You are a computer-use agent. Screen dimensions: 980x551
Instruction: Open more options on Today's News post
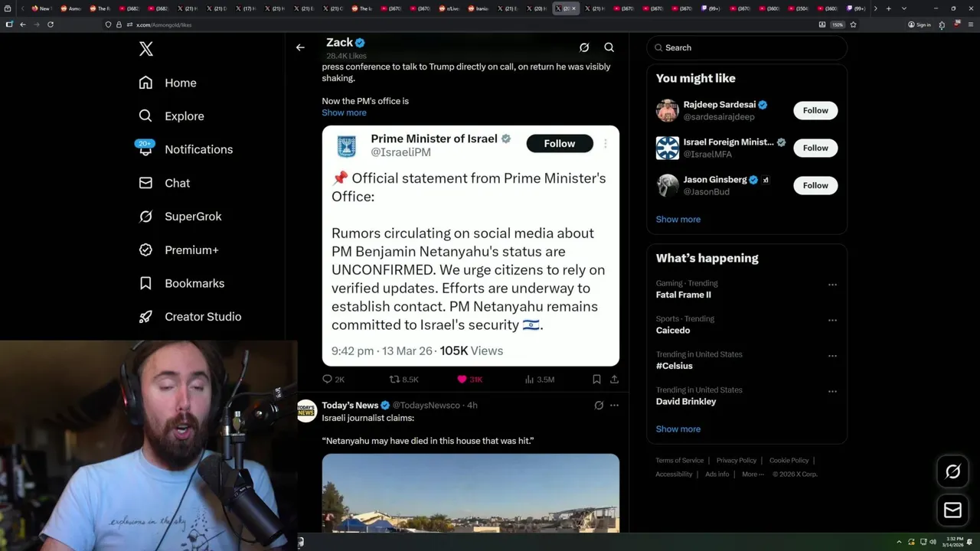[x=614, y=406]
